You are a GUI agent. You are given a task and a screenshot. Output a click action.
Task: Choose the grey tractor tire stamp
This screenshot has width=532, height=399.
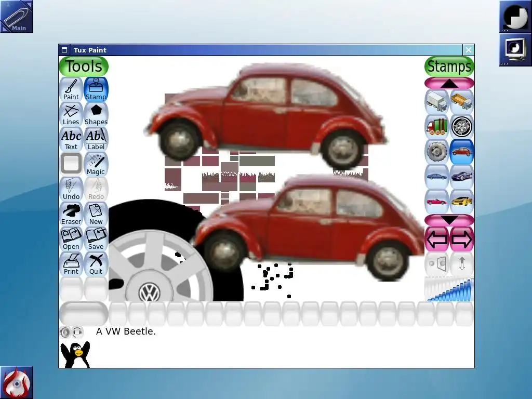point(436,151)
